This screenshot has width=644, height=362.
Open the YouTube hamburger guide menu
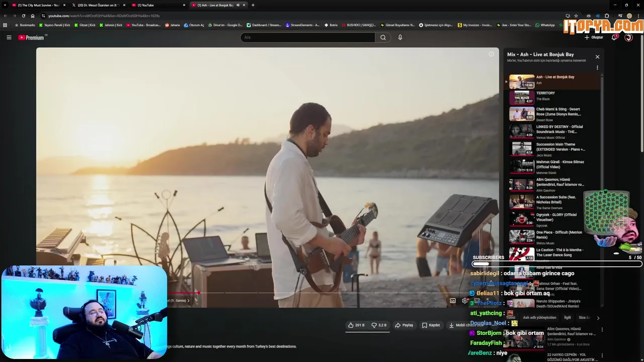coord(9,37)
